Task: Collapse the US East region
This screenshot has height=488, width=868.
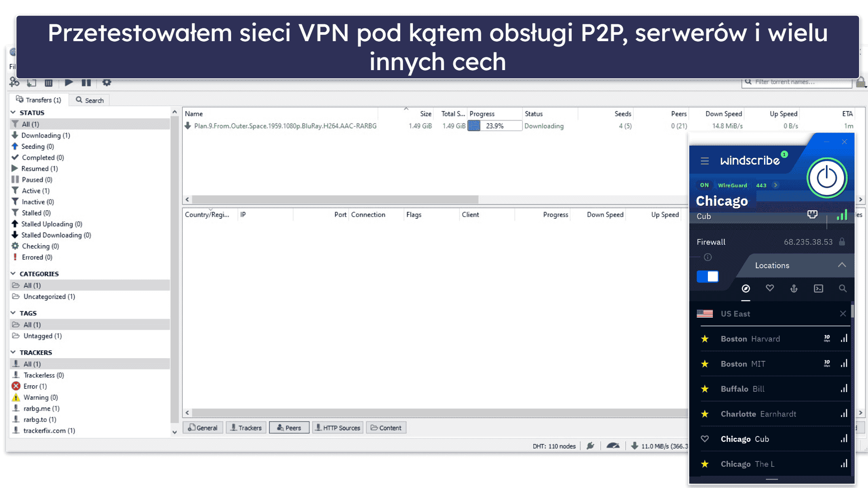Action: [x=843, y=314]
